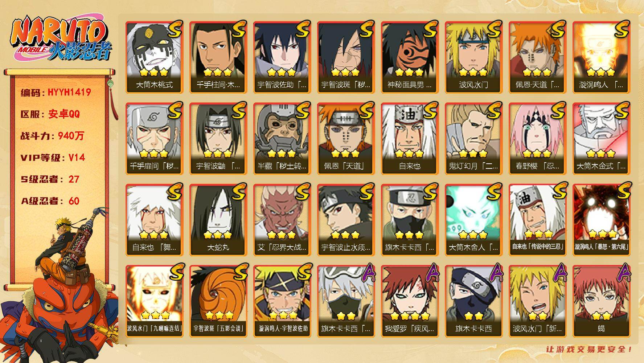Select the 漩涡鸣人「暴怒·第六尾」 card
644x363 pixels.
(x=601, y=220)
